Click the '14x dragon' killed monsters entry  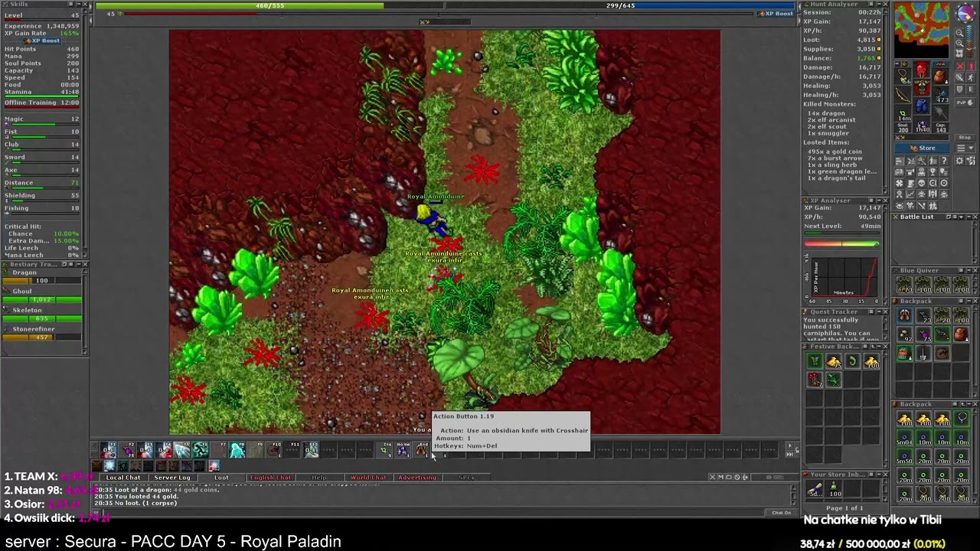[827, 113]
